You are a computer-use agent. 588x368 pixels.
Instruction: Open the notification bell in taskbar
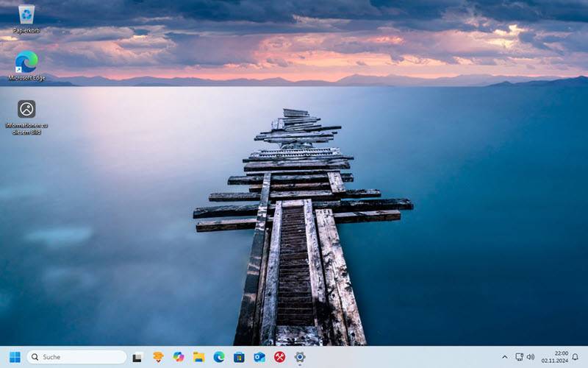point(576,357)
